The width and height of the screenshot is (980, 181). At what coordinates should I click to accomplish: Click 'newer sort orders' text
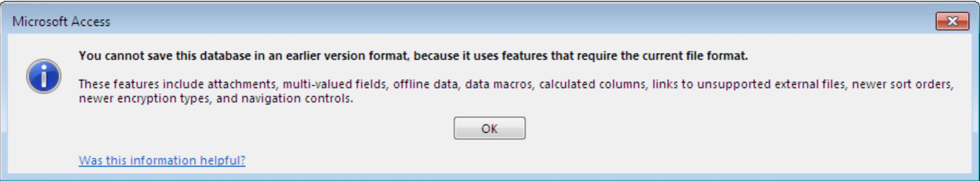902,84
